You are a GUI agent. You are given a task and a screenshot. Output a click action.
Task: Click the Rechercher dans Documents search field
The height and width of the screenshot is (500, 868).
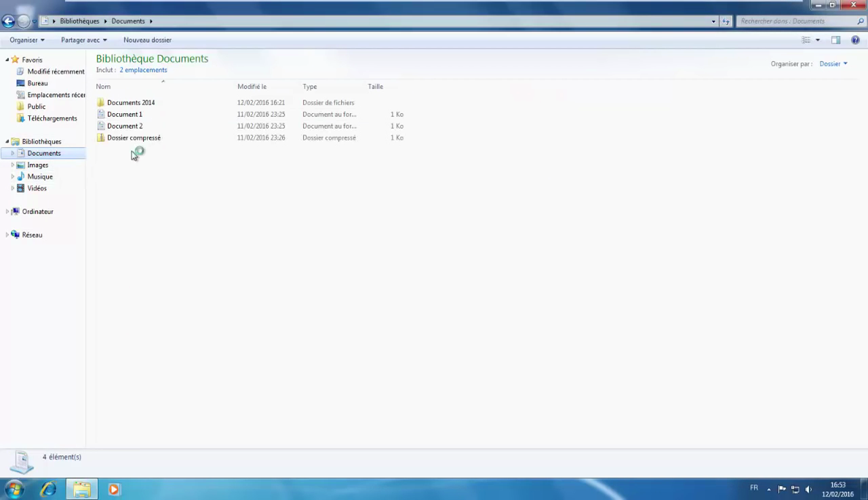click(x=796, y=21)
